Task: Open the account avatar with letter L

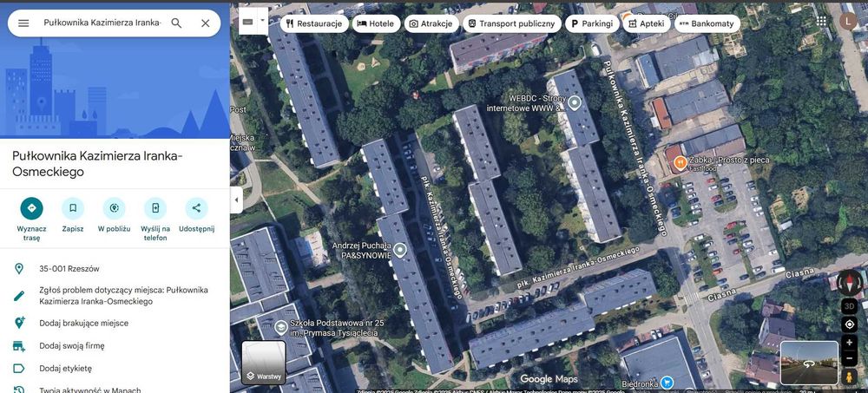Action: (x=848, y=21)
